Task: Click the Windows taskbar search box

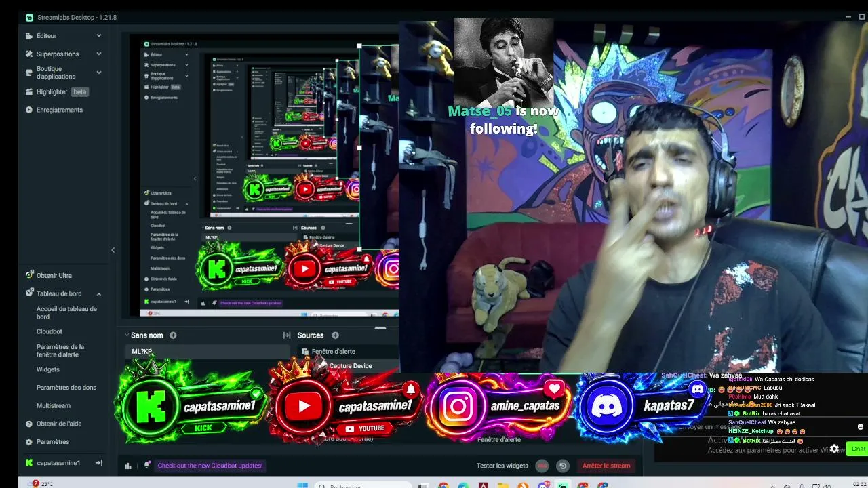Action: (x=361, y=485)
